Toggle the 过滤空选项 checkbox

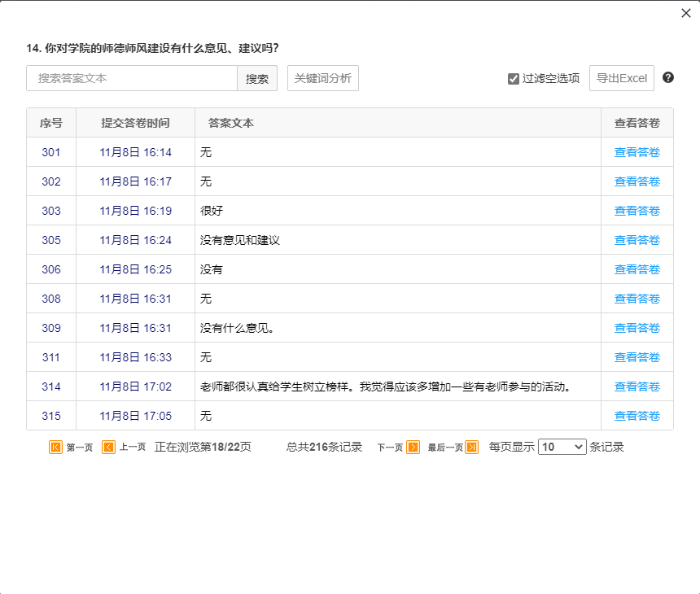point(514,79)
